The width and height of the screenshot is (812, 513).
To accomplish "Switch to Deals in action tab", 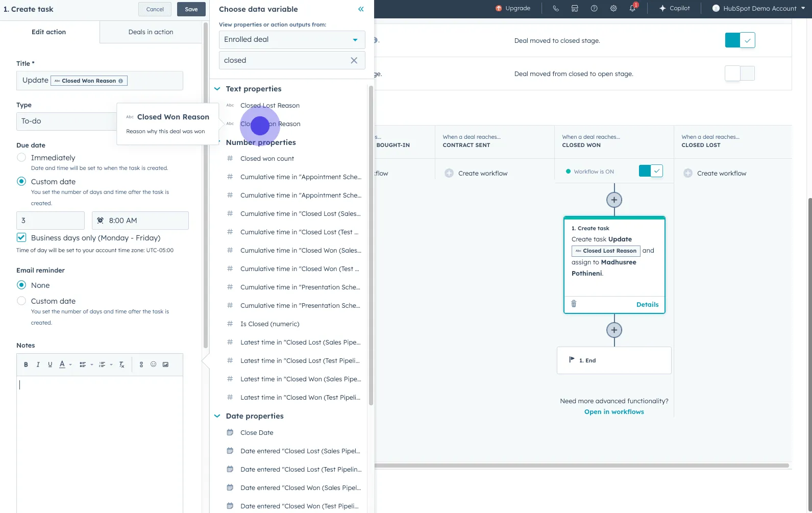I will click(151, 32).
